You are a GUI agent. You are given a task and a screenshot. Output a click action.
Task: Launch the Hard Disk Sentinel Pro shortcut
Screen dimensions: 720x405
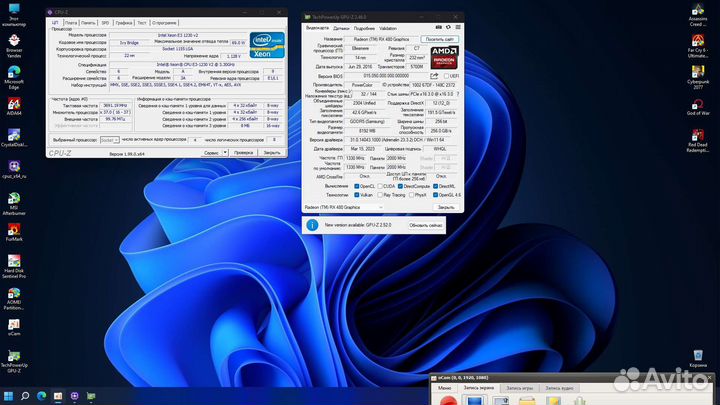coord(14,266)
